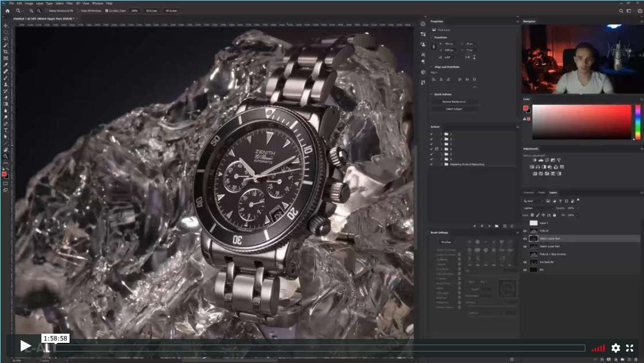Click the video progress bar
Screen dimensions: 644x363
(320, 348)
